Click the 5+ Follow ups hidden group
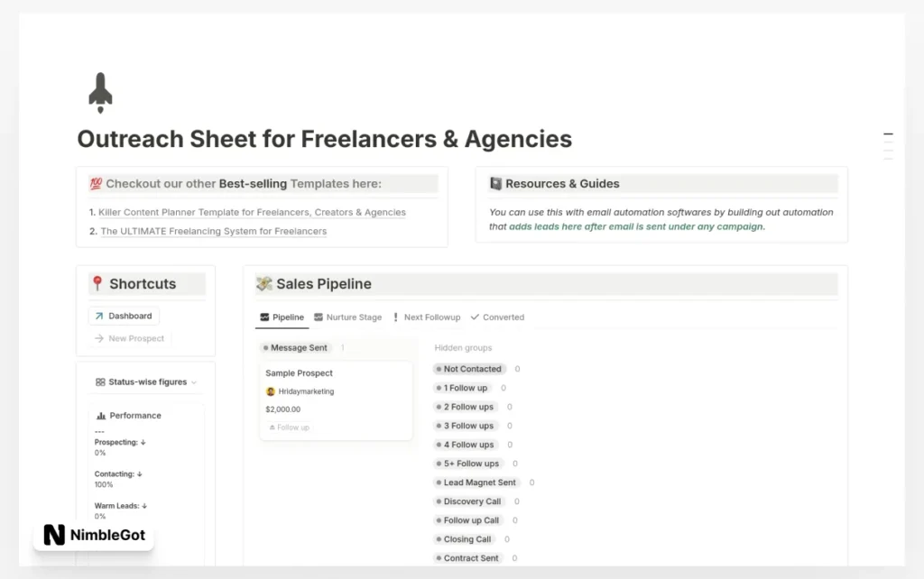 tap(468, 463)
